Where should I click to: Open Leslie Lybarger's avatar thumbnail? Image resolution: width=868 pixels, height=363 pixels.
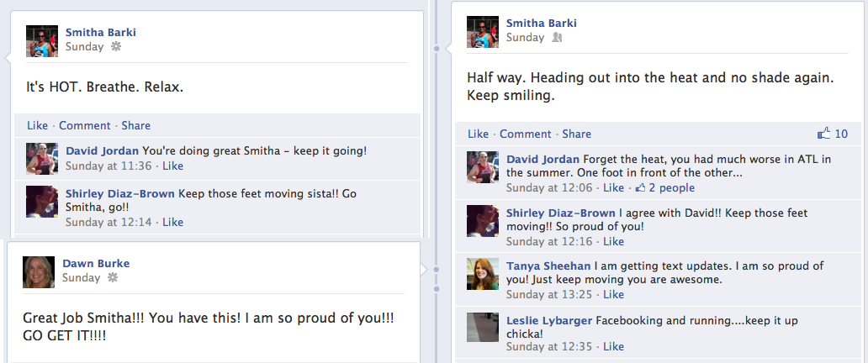point(483,327)
